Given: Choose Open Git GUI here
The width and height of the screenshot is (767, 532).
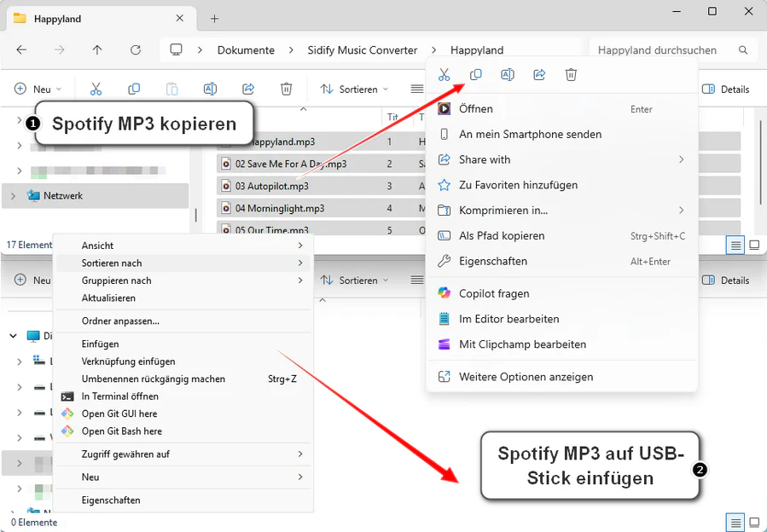Looking at the screenshot, I should 183,413.
